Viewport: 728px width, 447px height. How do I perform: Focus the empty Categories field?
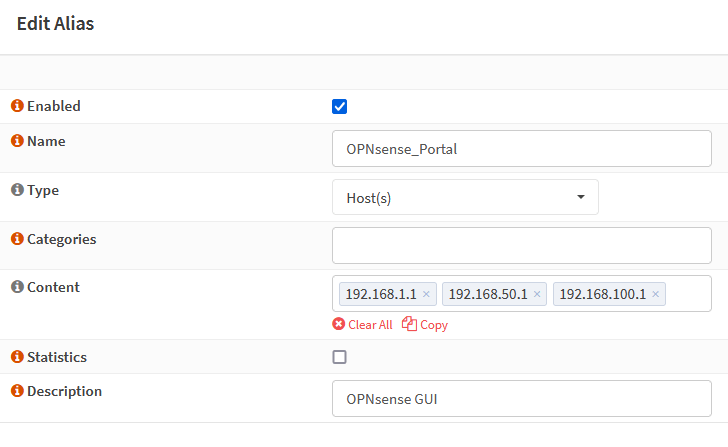coord(521,245)
